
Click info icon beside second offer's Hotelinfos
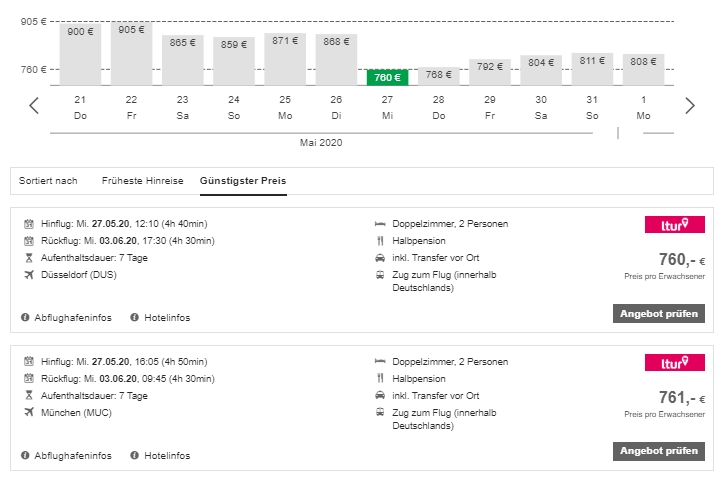134,456
